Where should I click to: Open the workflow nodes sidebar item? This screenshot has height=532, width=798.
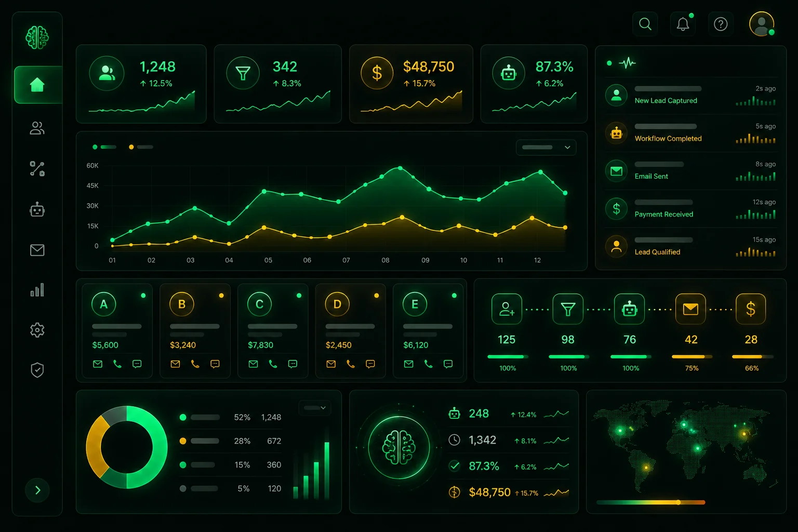point(37,169)
